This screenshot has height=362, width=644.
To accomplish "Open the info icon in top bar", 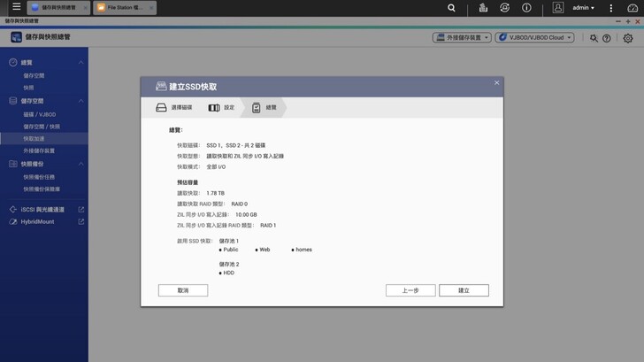I will [x=526, y=8].
